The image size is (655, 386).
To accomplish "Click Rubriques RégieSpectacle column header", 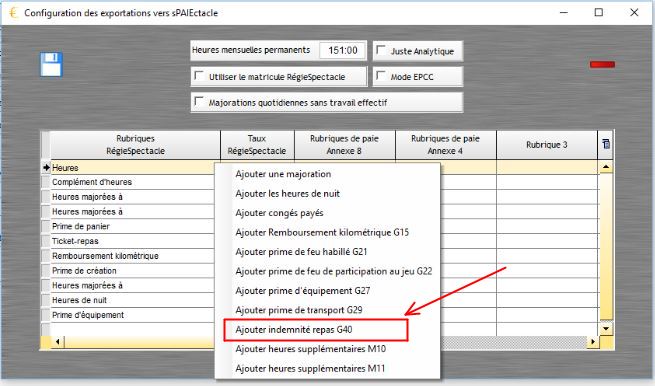I will [x=135, y=145].
